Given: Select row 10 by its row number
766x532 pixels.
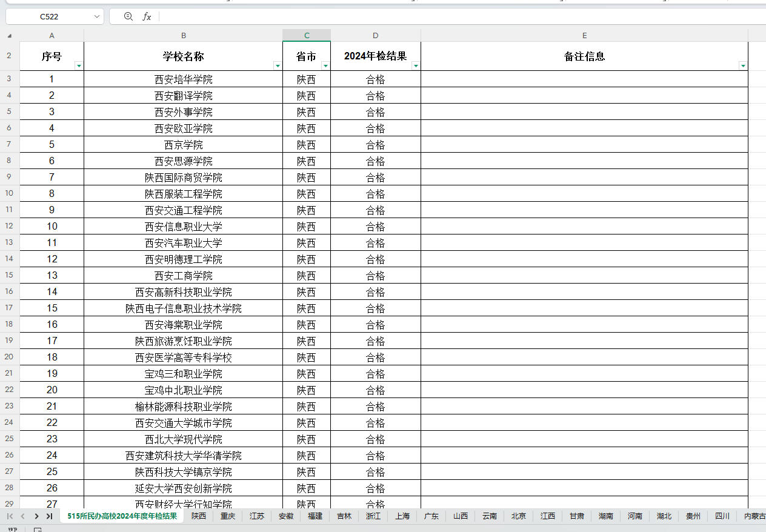Looking at the screenshot, I should [x=9, y=193].
